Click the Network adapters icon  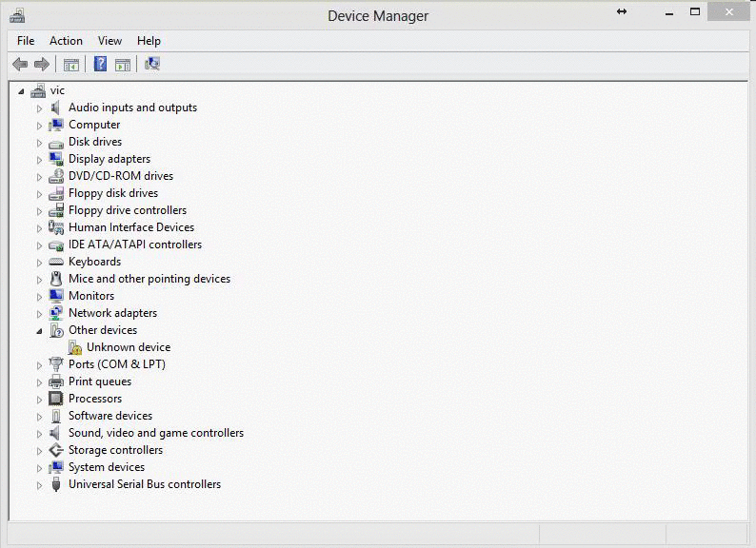[x=56, y=313]
